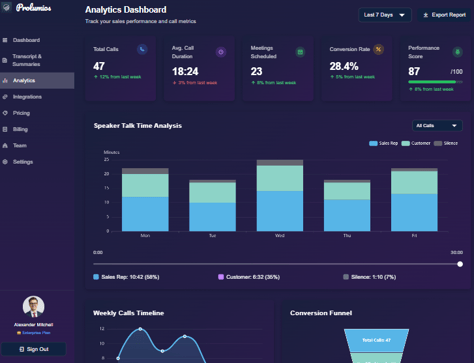Click the Sign Out button
Image resolution: width=474 pixels, height=363 pixels.
[34, 349]
